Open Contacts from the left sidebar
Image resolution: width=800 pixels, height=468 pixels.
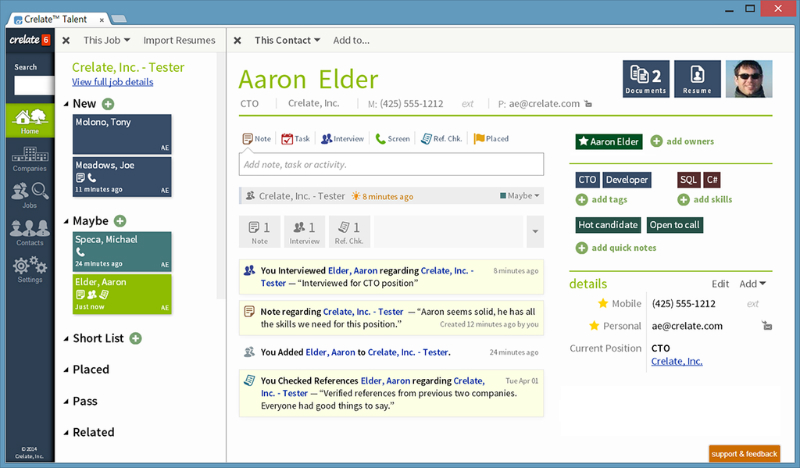click(29, 232)
